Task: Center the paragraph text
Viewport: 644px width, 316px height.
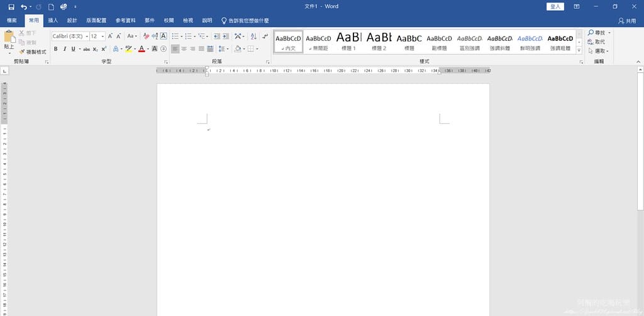Action: point(184,49)
